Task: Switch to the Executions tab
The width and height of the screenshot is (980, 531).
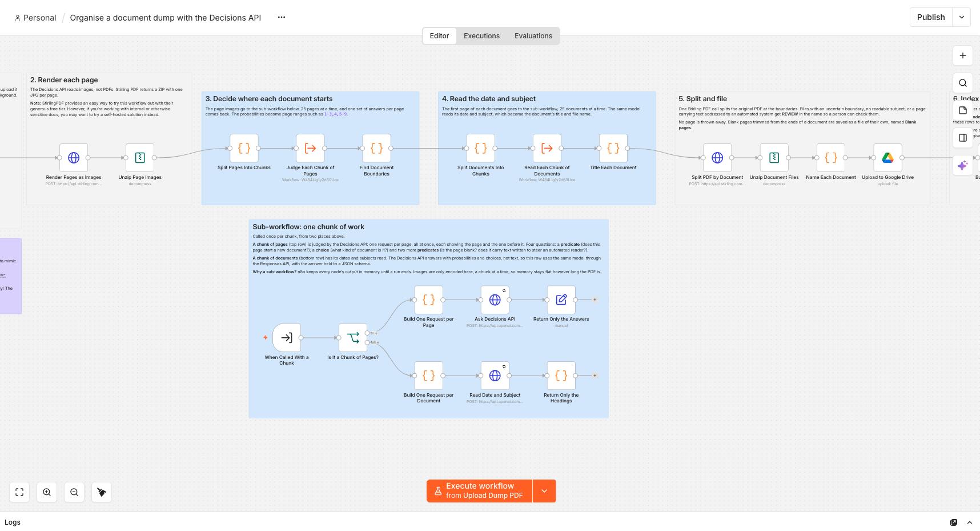Action: [x=481, y=36]
